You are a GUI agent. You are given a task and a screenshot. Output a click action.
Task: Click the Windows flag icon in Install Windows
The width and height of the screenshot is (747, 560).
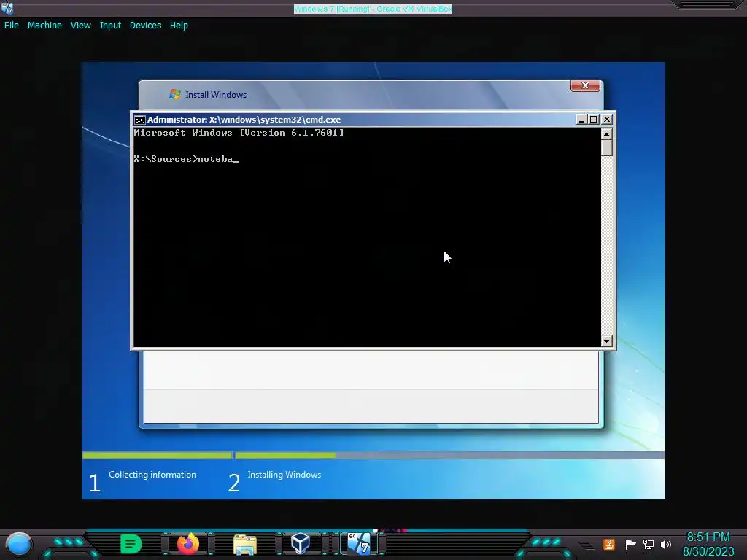pos(175,94)
